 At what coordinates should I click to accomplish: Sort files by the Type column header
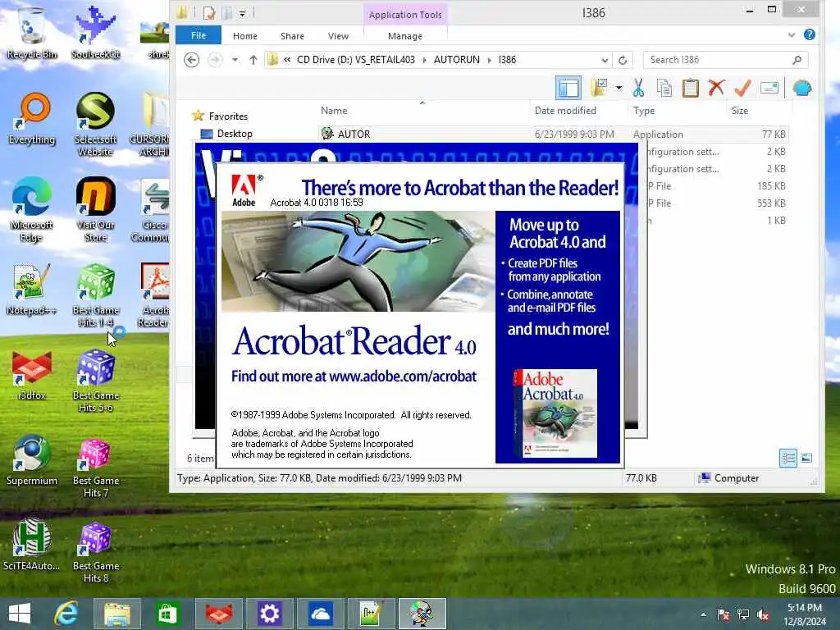(x=643, y=111)
